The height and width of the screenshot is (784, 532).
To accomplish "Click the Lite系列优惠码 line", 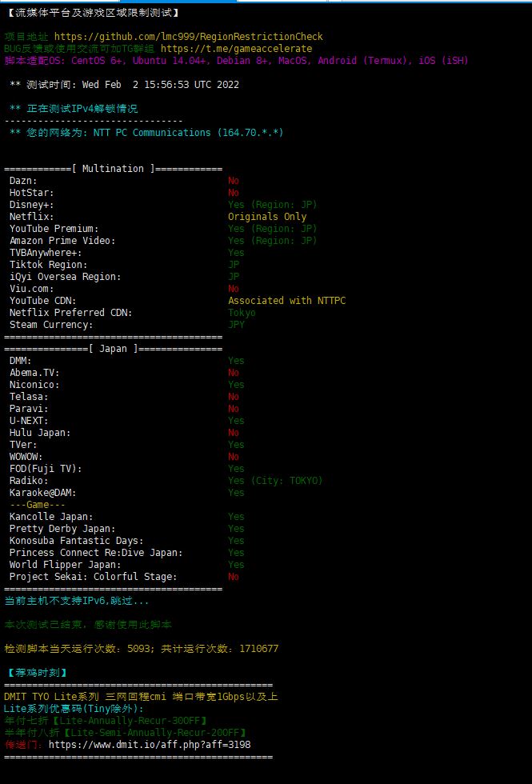I will click(x=74, y=709).
